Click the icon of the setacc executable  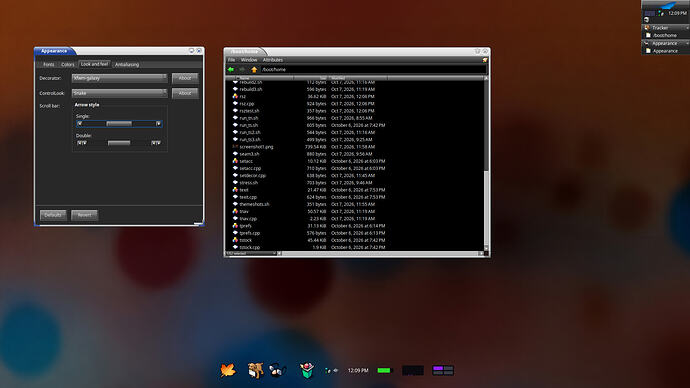(x=235, y=161)
